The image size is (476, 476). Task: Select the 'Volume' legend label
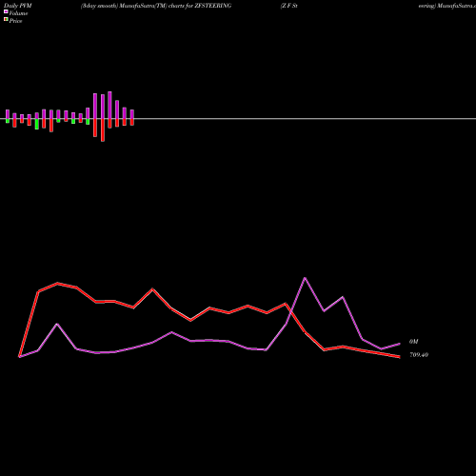pyautogui.click(x=18, y=13)
